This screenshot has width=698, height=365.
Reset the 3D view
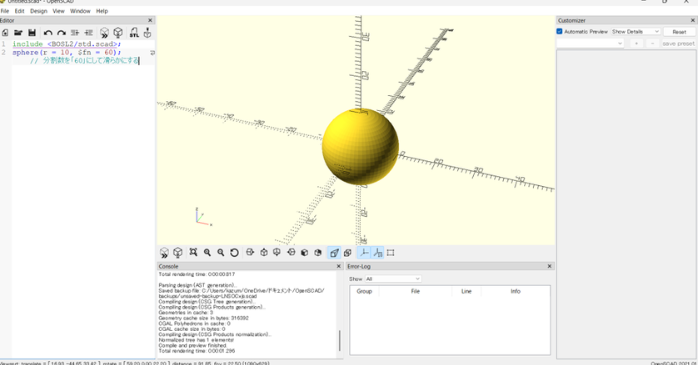pos(234,252)
